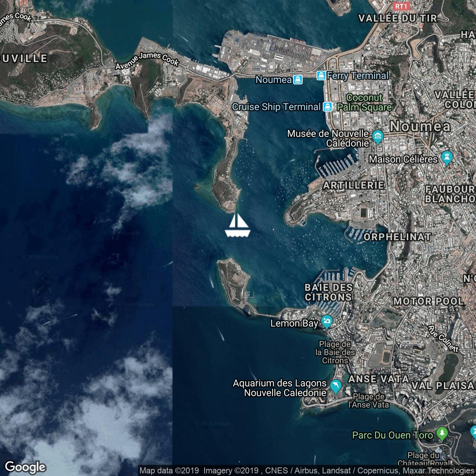Click the ARTILLERIE neighborhood label
476x476 pixels.
tap(353, 185)
